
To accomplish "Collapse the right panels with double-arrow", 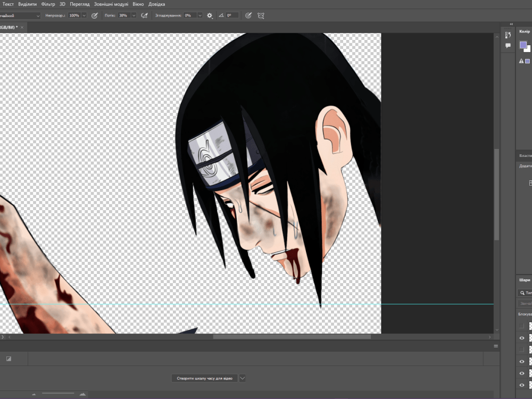I will pos(511,24).
